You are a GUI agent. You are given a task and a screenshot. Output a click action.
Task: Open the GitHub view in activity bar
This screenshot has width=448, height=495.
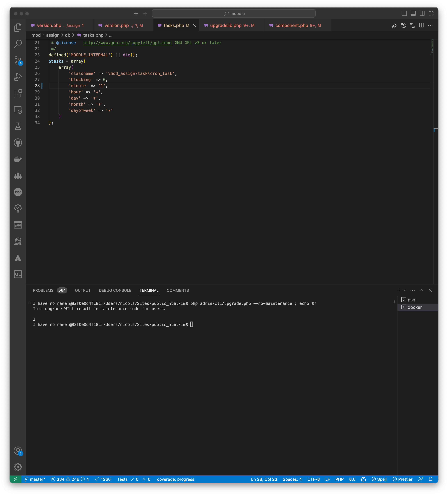(x=18, y=142)
